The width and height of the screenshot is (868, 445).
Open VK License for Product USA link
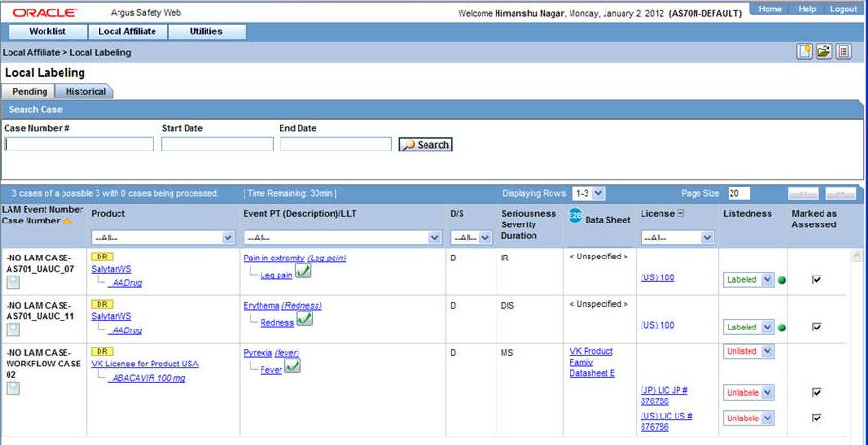click(x=145, y=364)
